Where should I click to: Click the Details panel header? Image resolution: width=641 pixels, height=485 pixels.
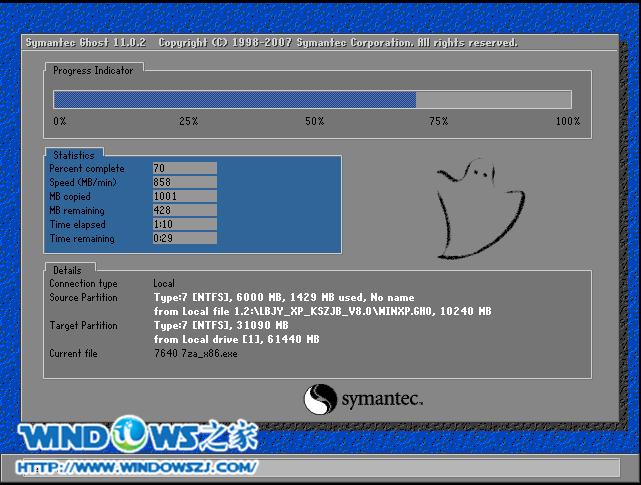68,270
